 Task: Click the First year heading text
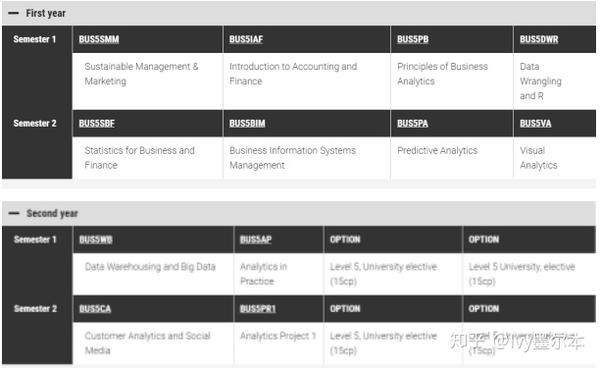tap(46, 13)
